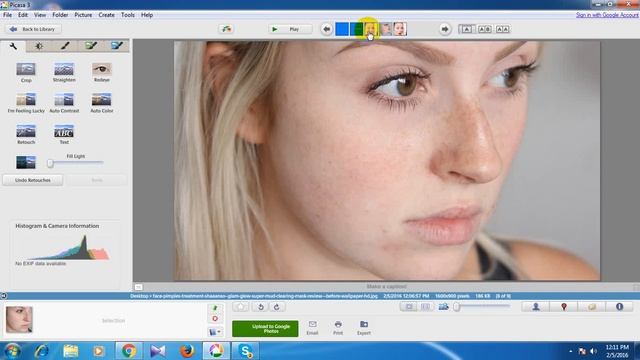This screenshot has width=640, height=360.
Task: Go to next photo arrow
Action: (x=445, y=29)
